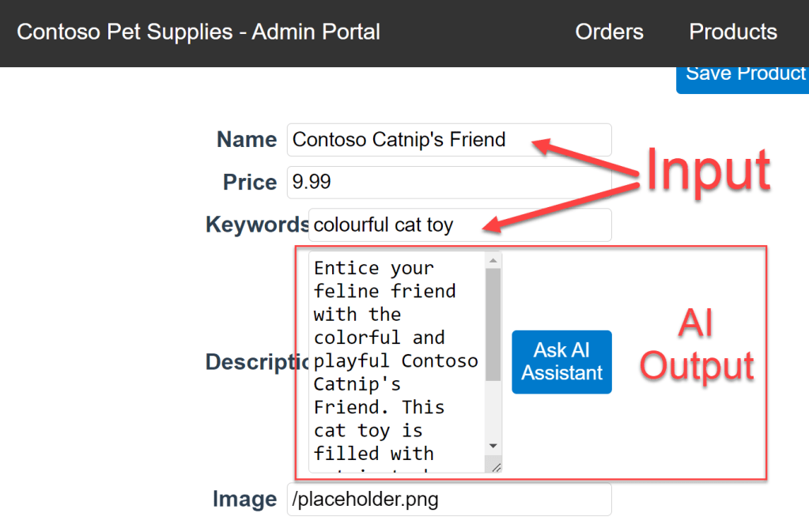The height and width of the screenshot is (532, 809).
Task: Click the description textarea resize grip
Action: point(496,466)
